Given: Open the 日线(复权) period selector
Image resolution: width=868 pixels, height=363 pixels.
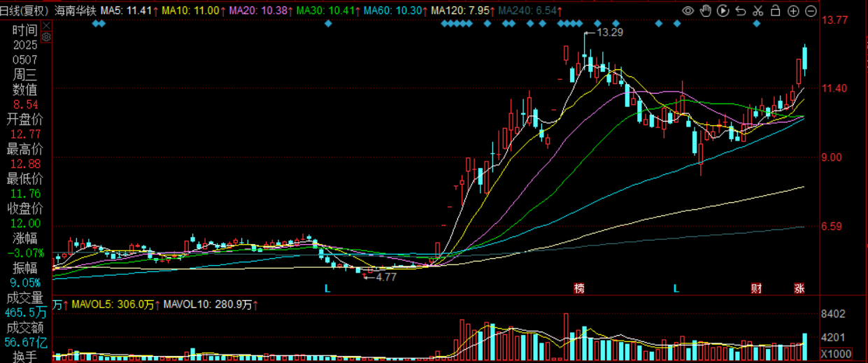Looking at the screenshot, I should (25, 11).
